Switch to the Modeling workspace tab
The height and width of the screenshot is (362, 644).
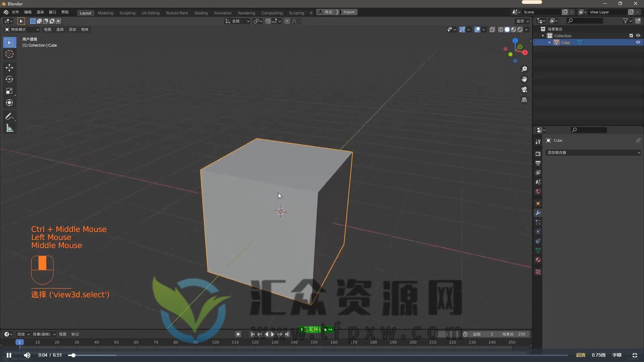(105, 13)
